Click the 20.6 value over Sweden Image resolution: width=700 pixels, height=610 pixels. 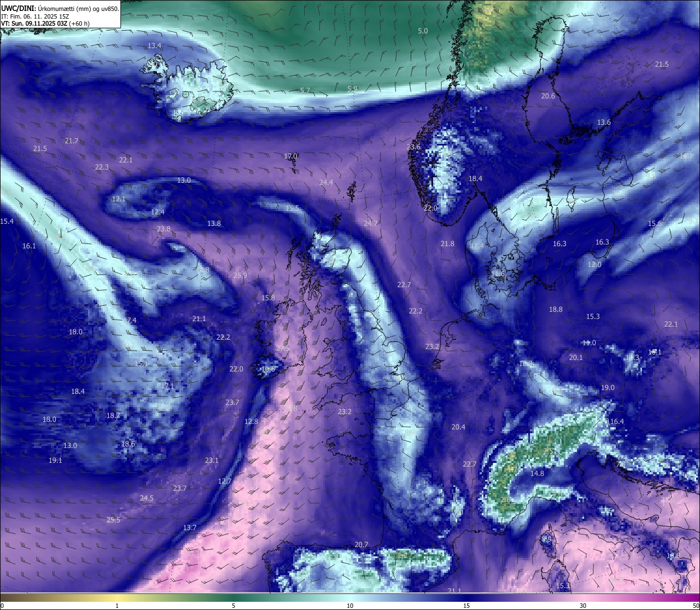click(548, 96)
